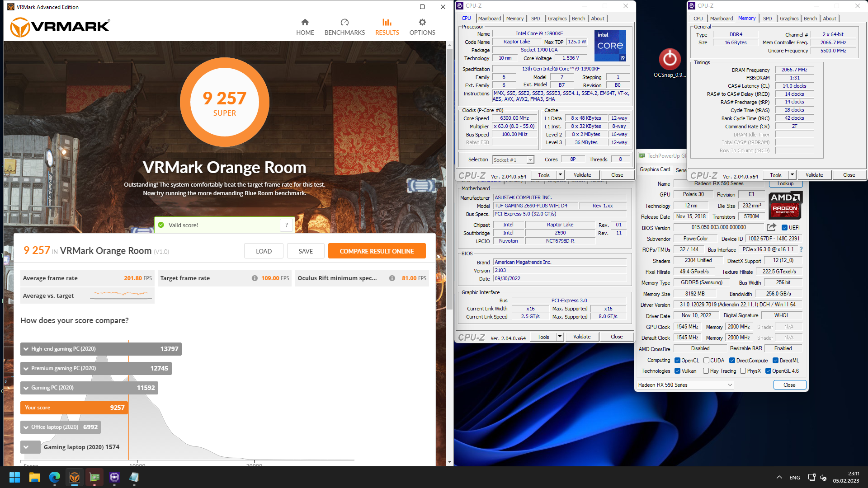Image resolution: width=868 pixels, height=488 pixels.
Task: Toggle the OpenCL checkbox
Action: click(677, 361)
